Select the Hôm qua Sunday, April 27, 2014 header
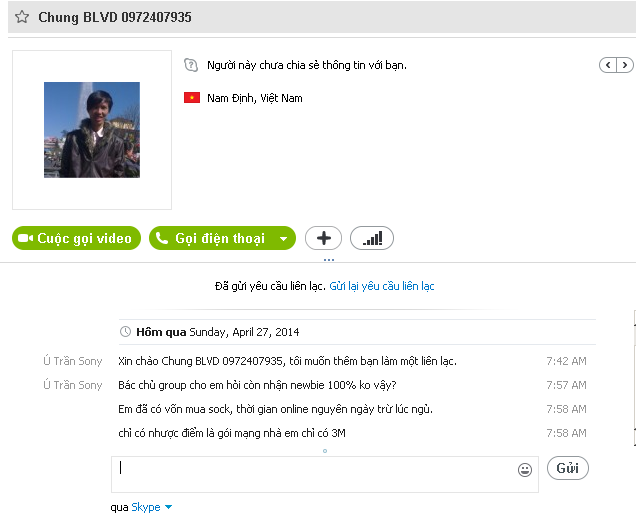Viewport: 636px width, 513px height. click(x=218, y=332)
